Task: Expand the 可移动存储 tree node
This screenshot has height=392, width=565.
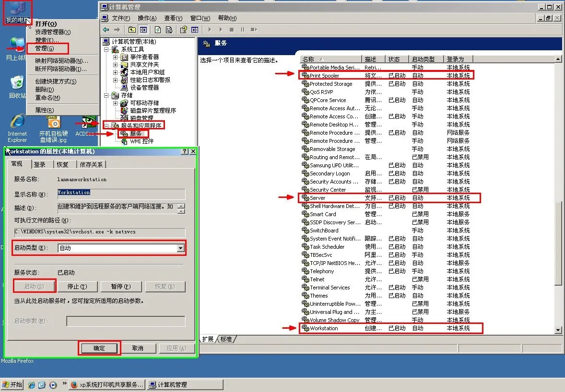Action: (115, 103)
